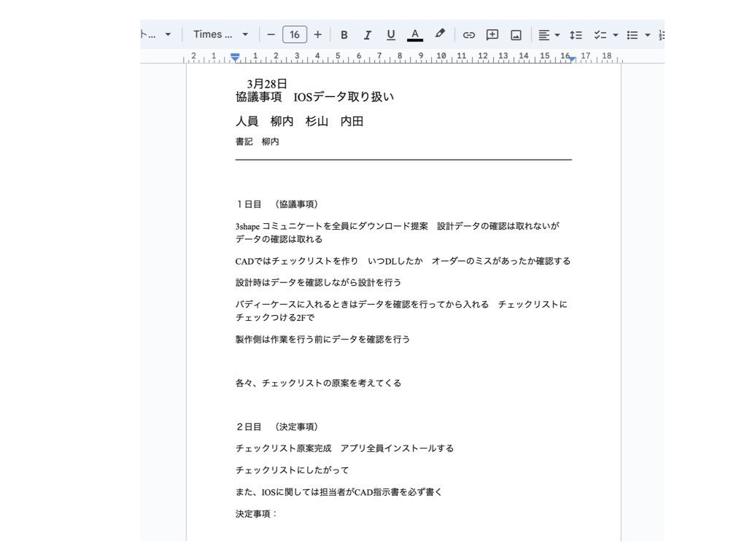
Task: Click the numbered list icon
Action: (661, 35)
